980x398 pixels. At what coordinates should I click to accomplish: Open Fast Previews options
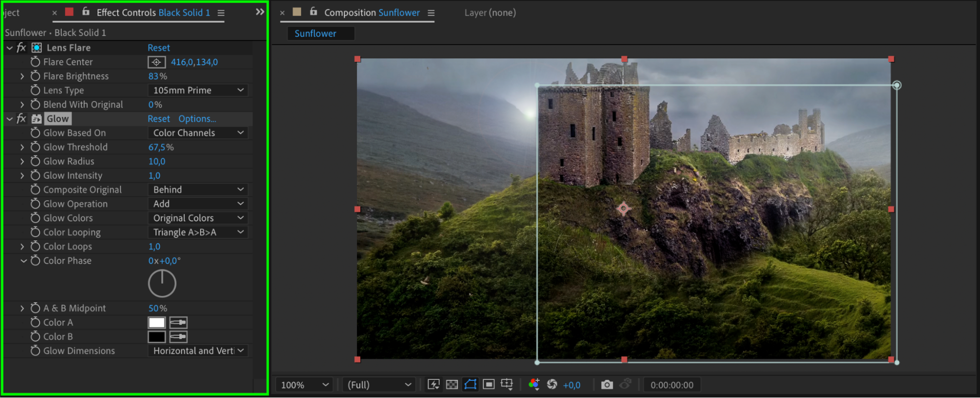tap(433, 385)
